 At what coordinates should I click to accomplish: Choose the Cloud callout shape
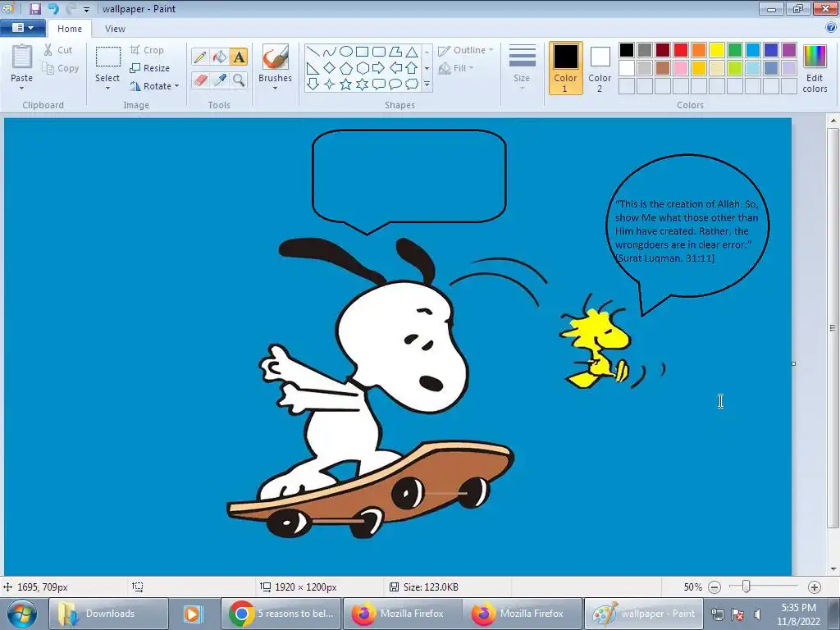tap(412, 84)
